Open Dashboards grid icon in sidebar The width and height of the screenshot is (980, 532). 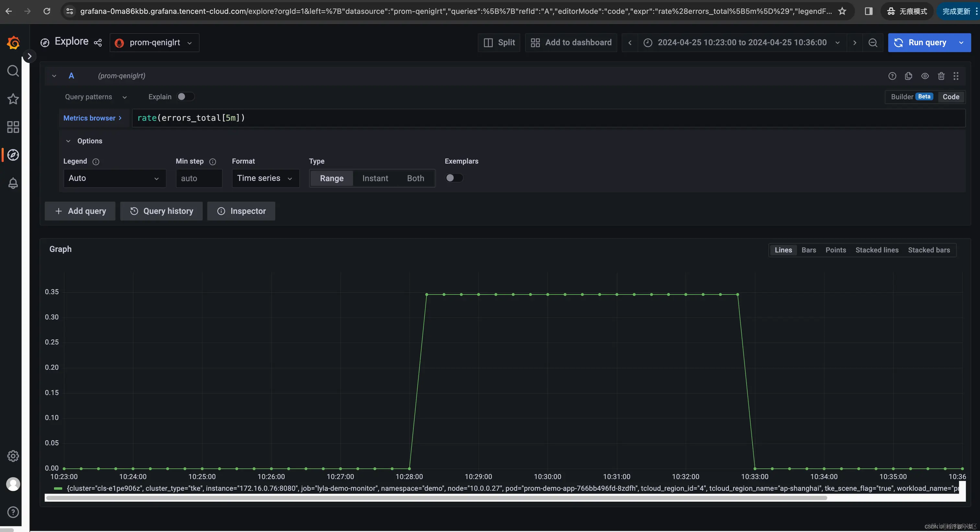coord(13,127)
